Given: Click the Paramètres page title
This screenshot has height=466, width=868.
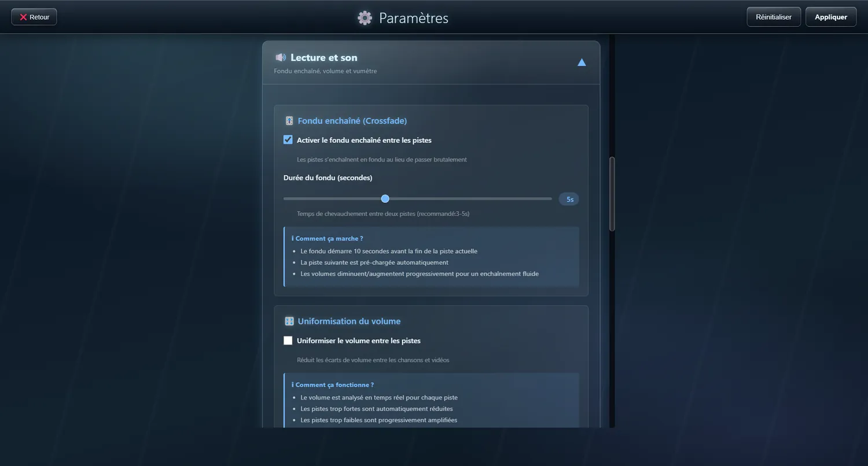Looking at the screenshot, I should pos(414,18).
